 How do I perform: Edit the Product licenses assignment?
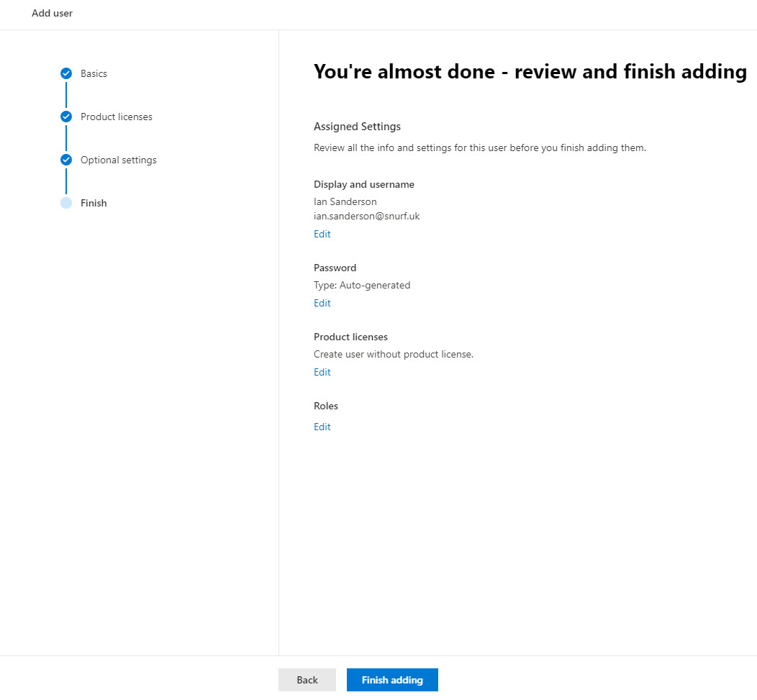(322, 372)
